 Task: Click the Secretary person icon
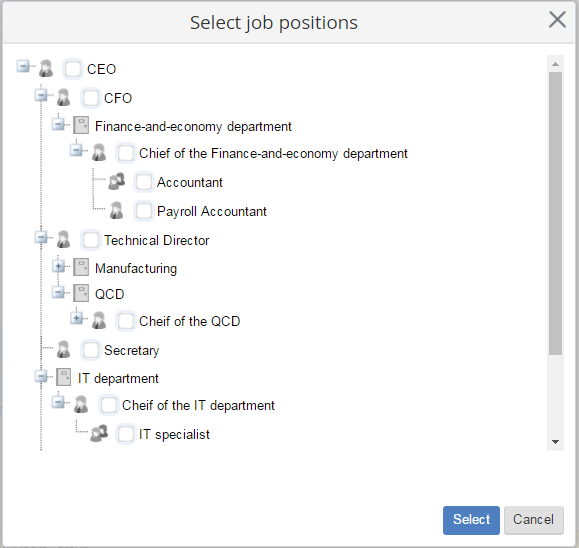pyautogui.click(x=64, y=349)
